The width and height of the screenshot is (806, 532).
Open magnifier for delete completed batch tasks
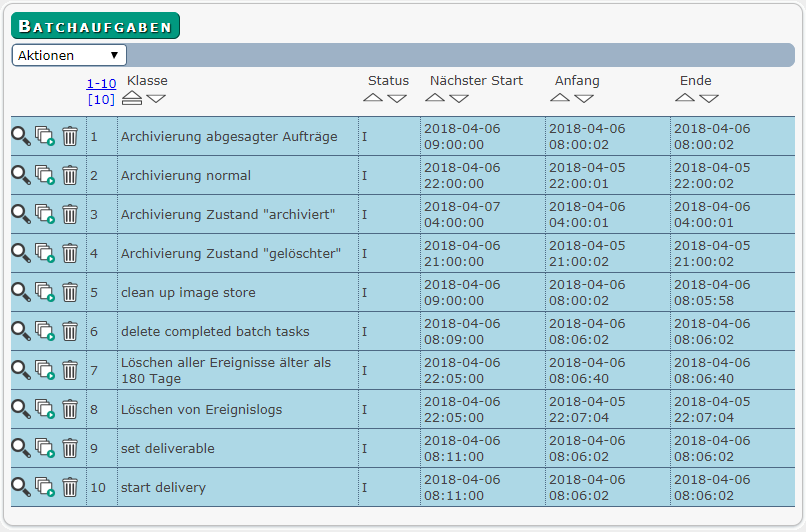click(x=21, y=331)
